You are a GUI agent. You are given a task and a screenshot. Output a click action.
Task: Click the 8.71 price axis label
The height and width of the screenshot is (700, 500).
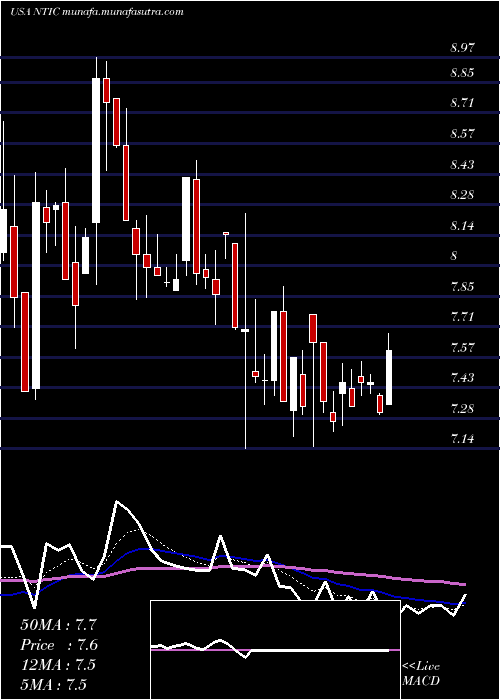[x=463, y=103]
